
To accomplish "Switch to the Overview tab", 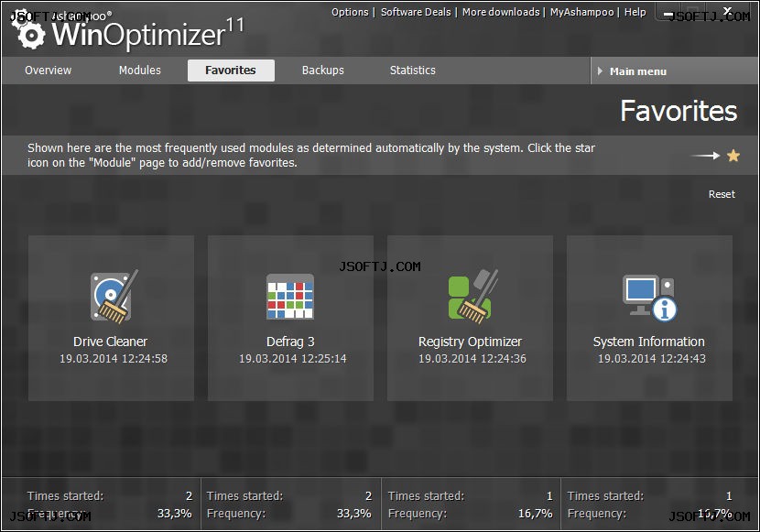I will (48, 71).
